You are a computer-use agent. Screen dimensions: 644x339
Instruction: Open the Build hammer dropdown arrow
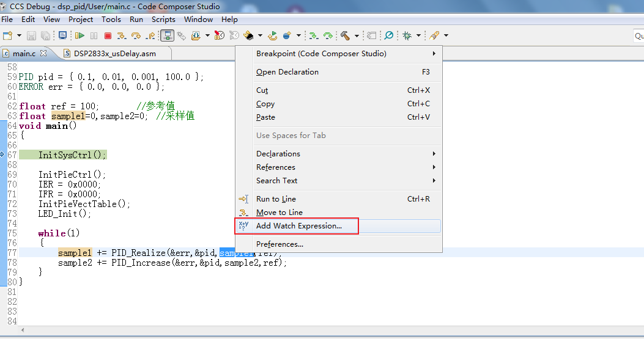coord(357,35)
